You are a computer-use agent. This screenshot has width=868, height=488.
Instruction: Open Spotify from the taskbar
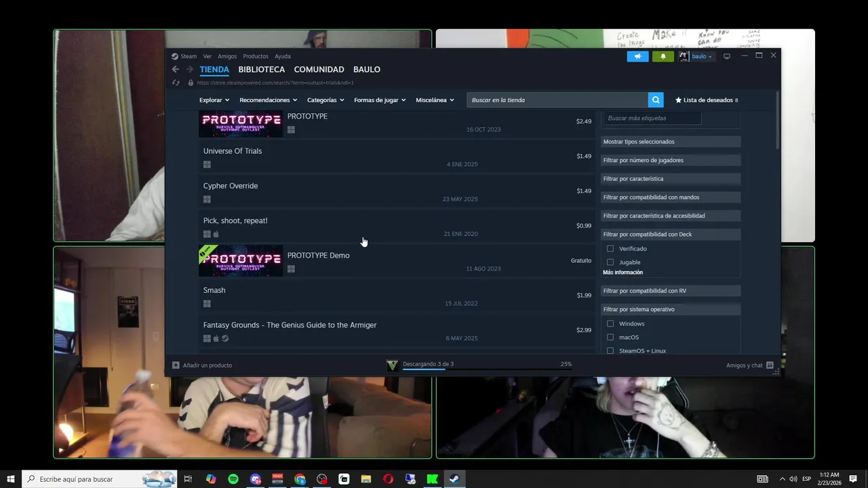[233, 479]
